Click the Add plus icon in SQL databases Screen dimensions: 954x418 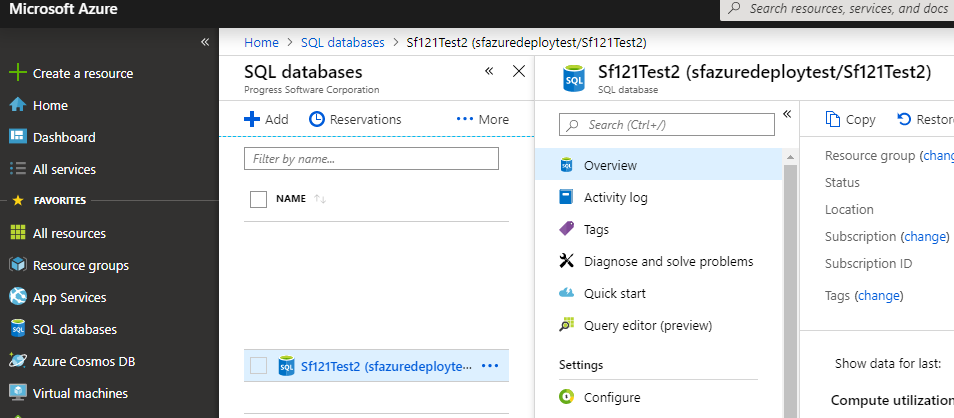(252, 119)
